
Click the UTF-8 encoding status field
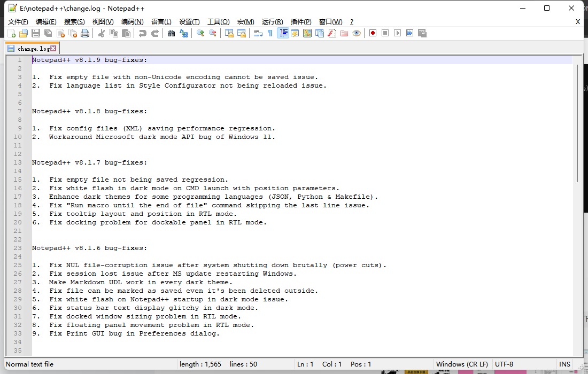tap(504, 364)
